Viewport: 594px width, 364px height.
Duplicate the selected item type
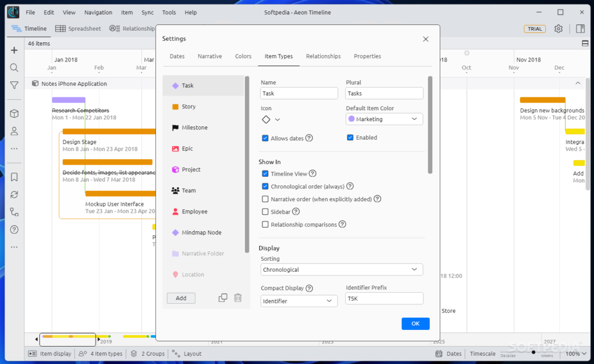click(x=223, y=298)
